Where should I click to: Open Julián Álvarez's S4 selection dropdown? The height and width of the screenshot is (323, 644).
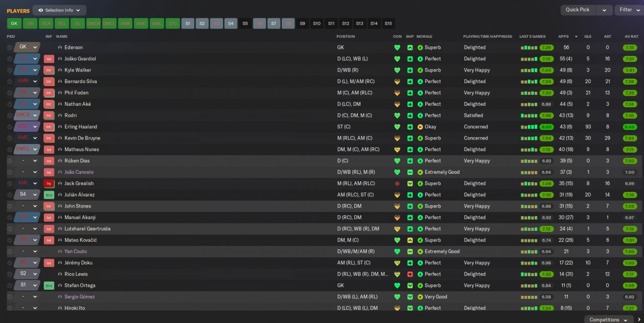(27, 195)
